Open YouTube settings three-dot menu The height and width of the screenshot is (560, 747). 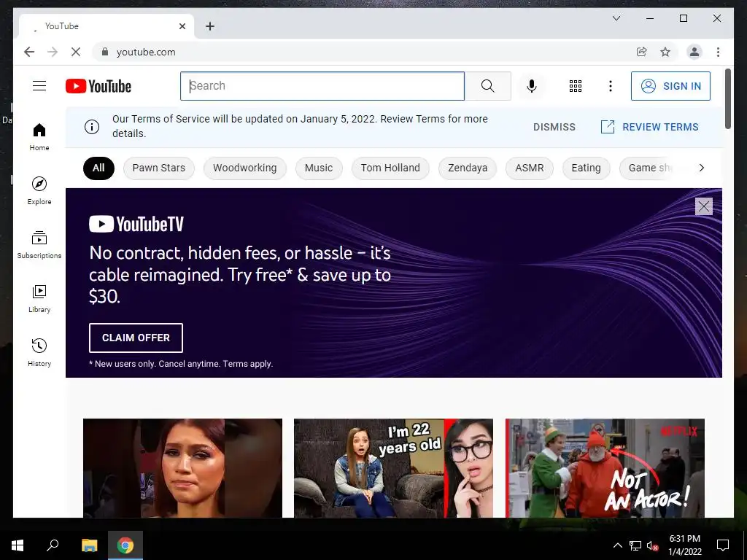pos(611,86)
